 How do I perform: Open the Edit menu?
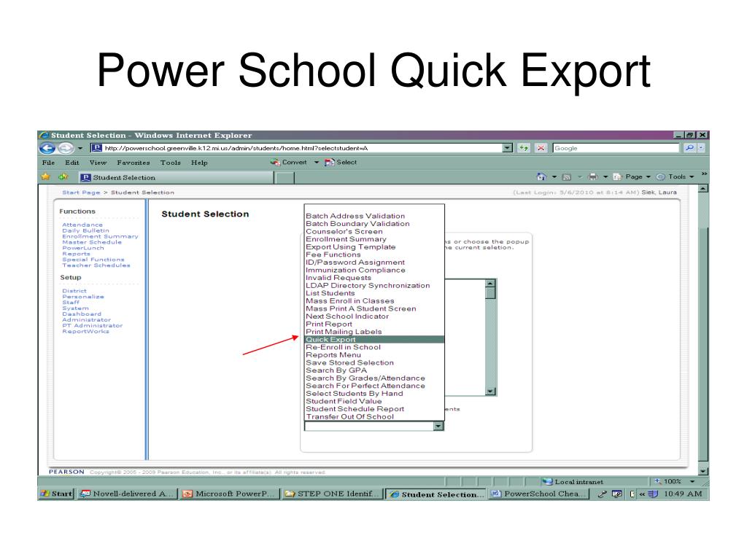pos(72,163)
